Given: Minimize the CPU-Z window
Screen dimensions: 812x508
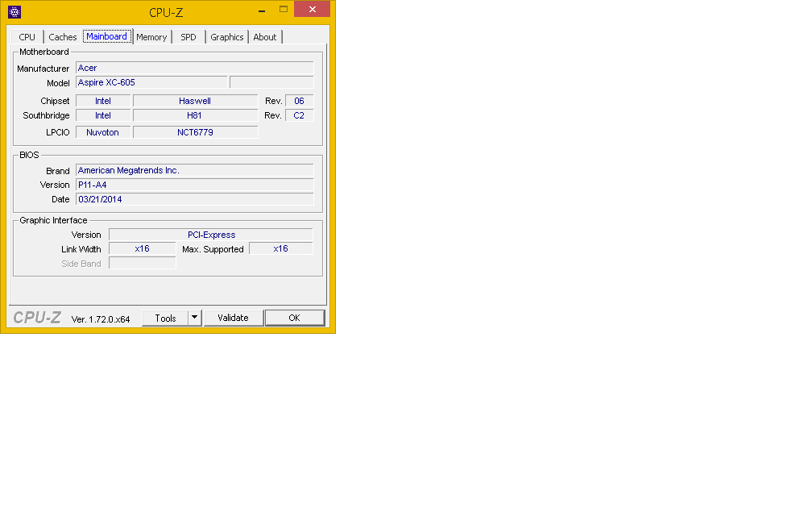Looking at the screenshot, I should click(x=260, y=10).
